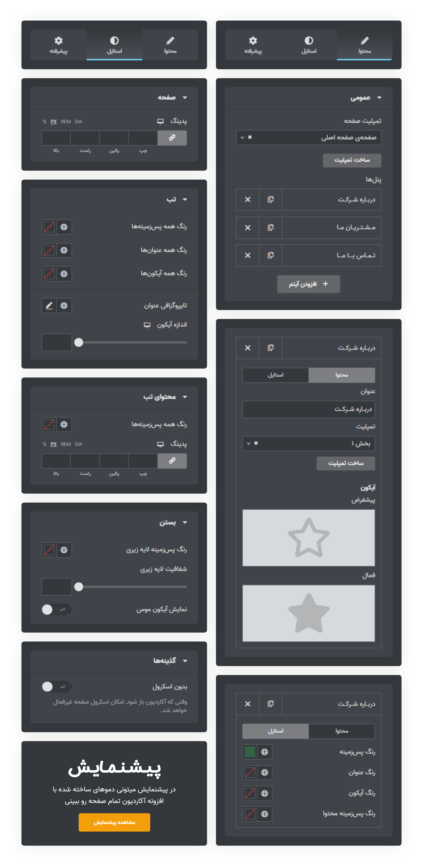Duplicate the درباره شرکت item in the panels list
Image resolution: width=423 pixels, height=868 pixels.
[270, 199]
